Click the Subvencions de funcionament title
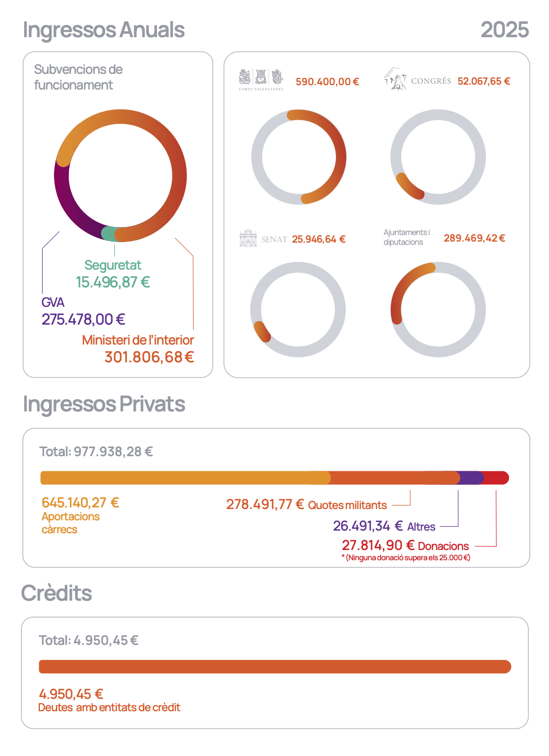 click(x=78, y=77)
